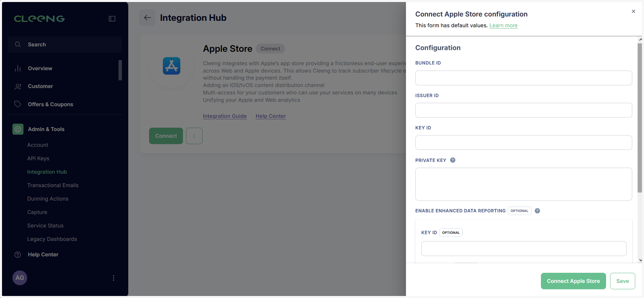Click the required Key ID input field
644x298 pixels.
coord(523,143)
